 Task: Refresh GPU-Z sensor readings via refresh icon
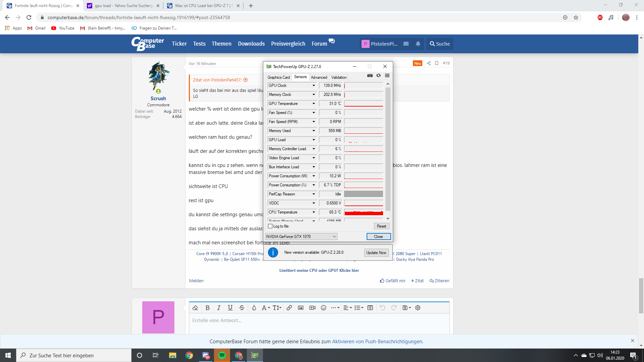coord(379,75)
